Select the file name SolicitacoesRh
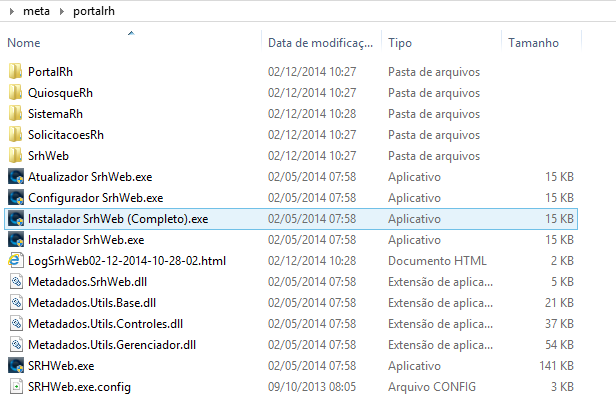Viewport: 616px width, 420px height. [66, 135]
